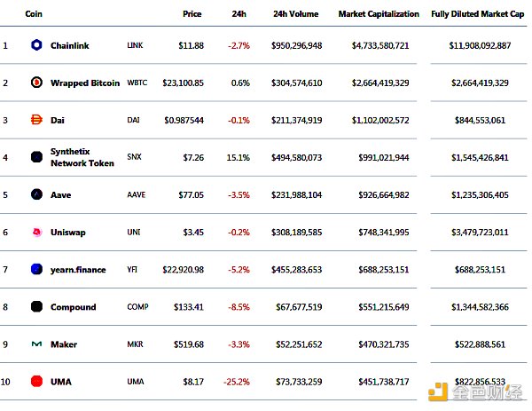Viewport: 532px width, 411px height.
Task: Click the Aave coin logo icon
Action: (x=36, y=194)
